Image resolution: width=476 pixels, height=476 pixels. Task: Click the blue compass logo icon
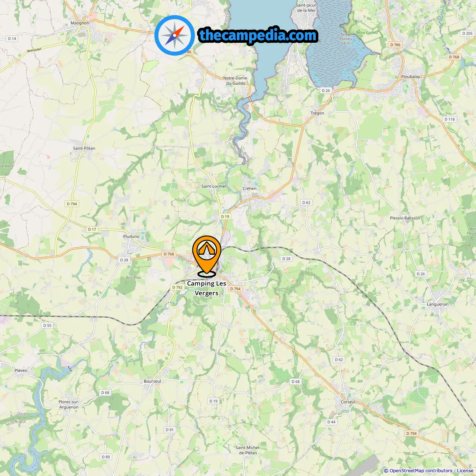(175, 35)
